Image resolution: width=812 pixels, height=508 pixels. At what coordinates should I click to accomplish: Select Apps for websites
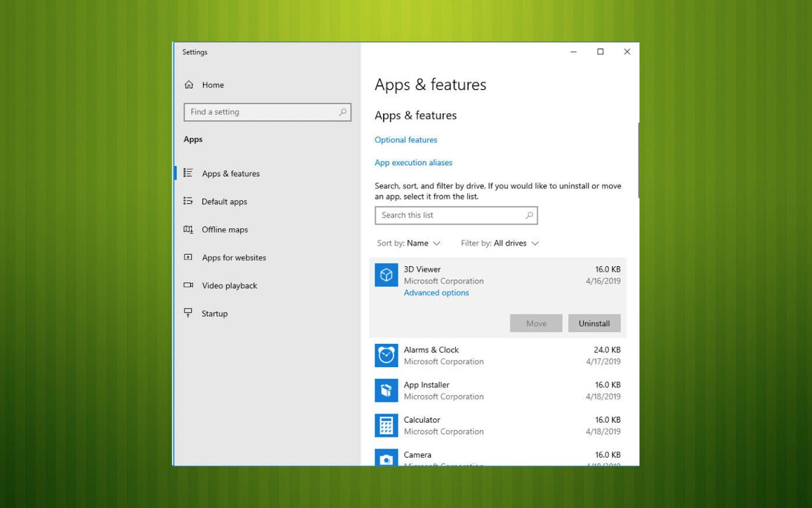point(188,257)
